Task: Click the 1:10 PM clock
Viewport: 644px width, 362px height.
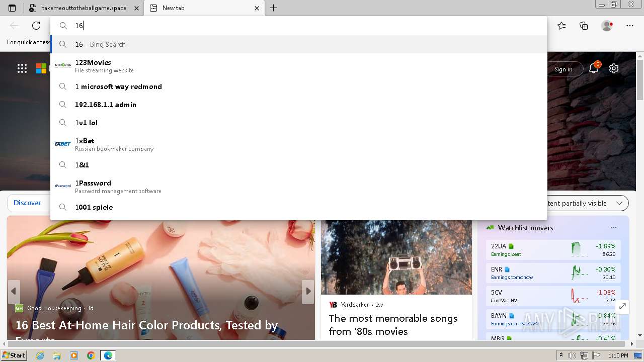Action: click(x=618, y=355)
